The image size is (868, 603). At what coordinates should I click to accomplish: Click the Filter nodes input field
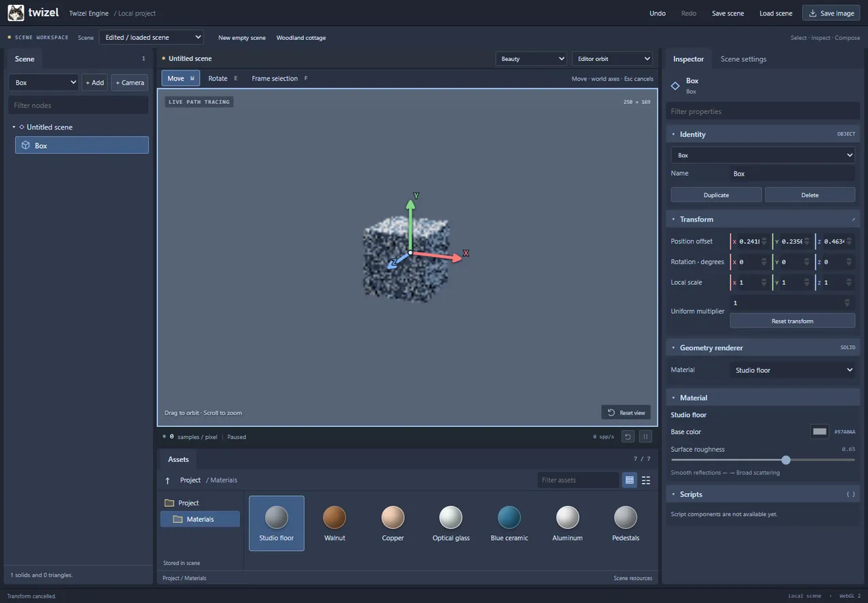pos(78,105)
